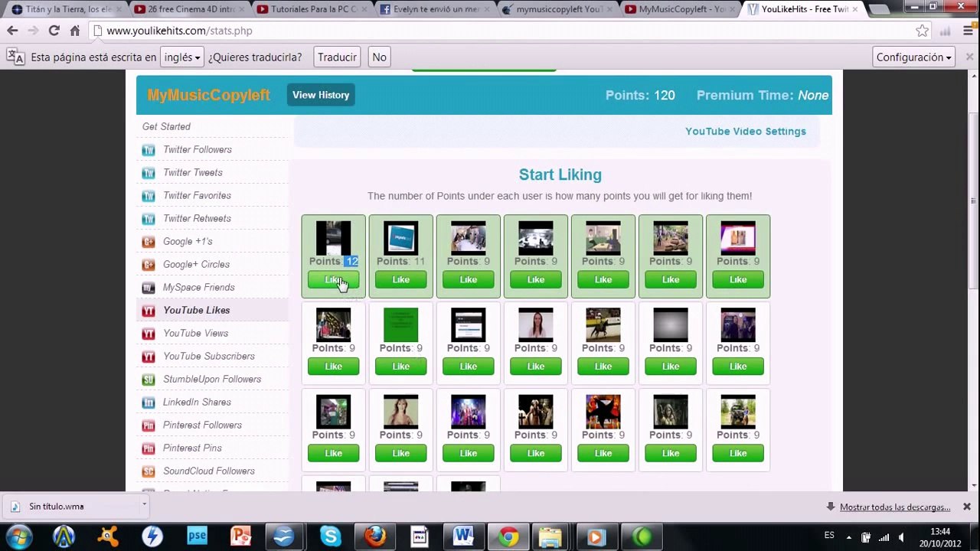
Task: Click the MySpace Friends sidebar icon
Action: coord(149,288)
